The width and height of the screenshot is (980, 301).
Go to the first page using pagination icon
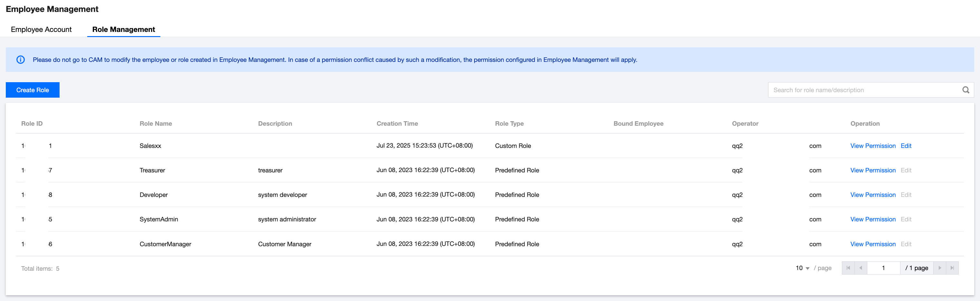pyautogui.click(x=848, y=268)
